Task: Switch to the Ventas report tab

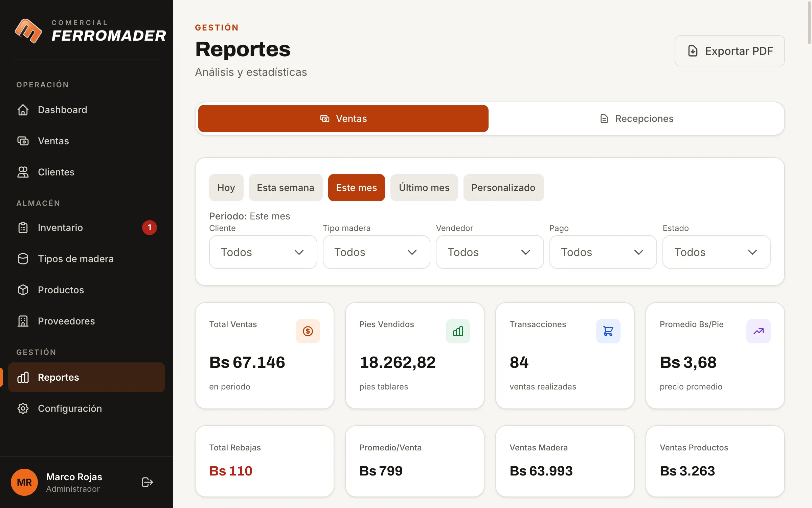Action: tap(343, 119)
